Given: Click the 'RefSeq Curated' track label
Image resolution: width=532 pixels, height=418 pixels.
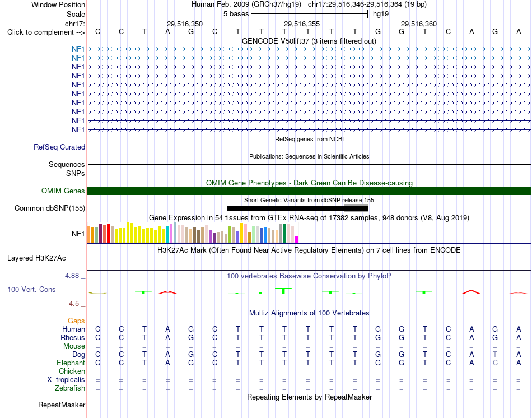Looking at the screenshot, I should pos(59,147).
